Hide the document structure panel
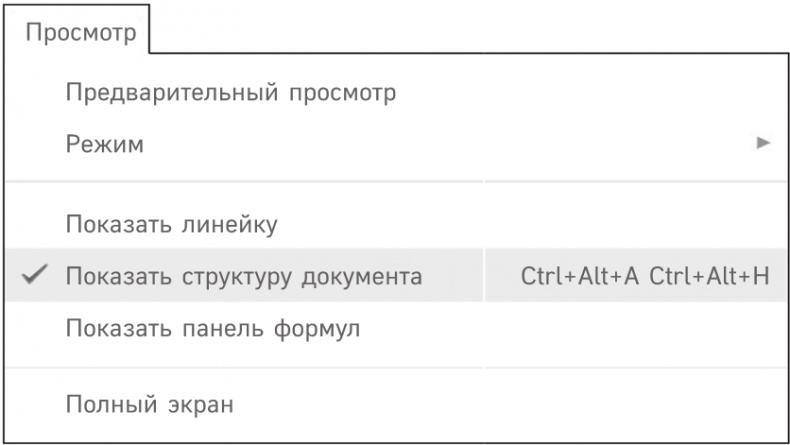This screenshot has width=790, height=445. pyautogui.click(x=244, y=275)
